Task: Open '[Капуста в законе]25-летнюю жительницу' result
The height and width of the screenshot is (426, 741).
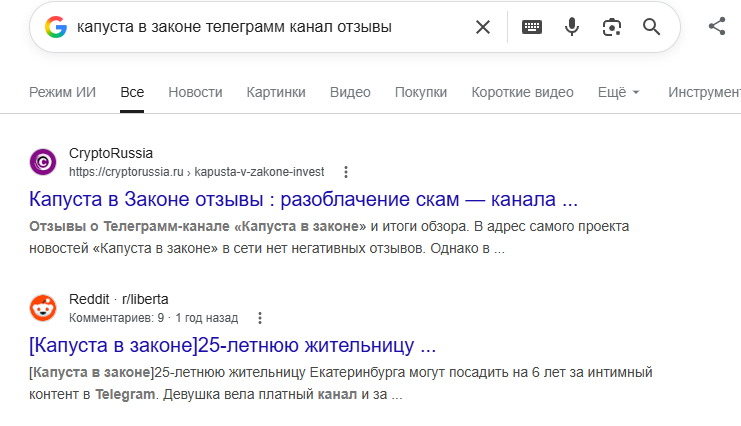Action: 233,346
